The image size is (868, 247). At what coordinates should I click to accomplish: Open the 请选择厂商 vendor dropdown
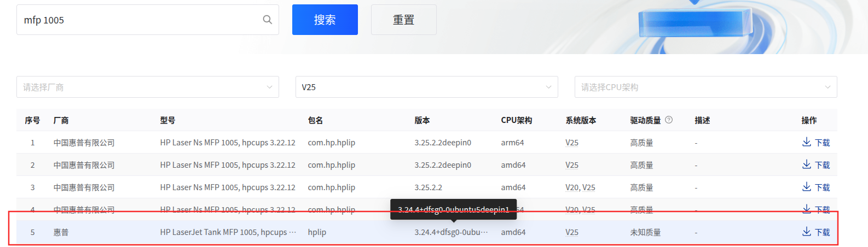pyautogui.click(x=148, y=87)
